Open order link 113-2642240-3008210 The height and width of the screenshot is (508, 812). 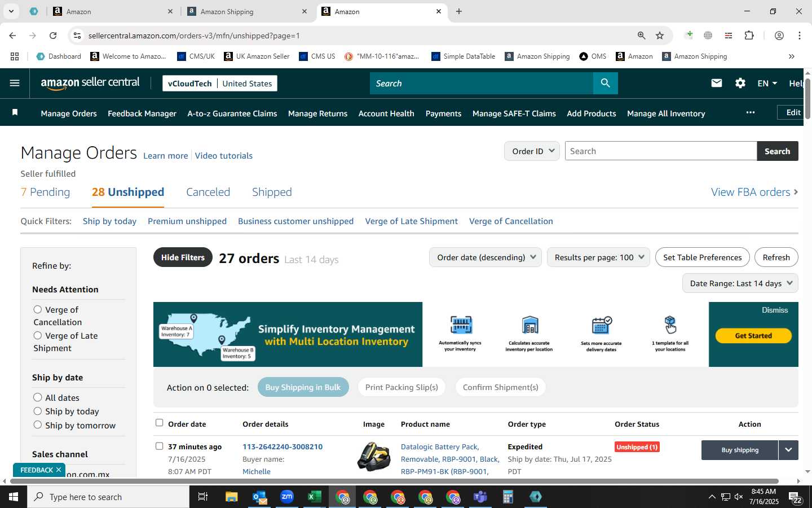(x=283, y=446)
